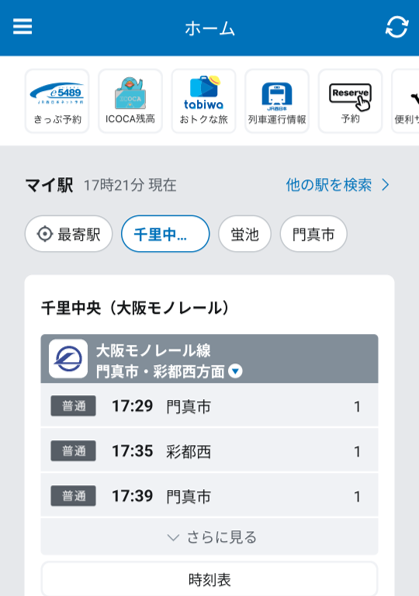Tap the refresh icon in header
The width and height of the screenshot is (419, 596).
pyautogui.click(x=397, y=27)
